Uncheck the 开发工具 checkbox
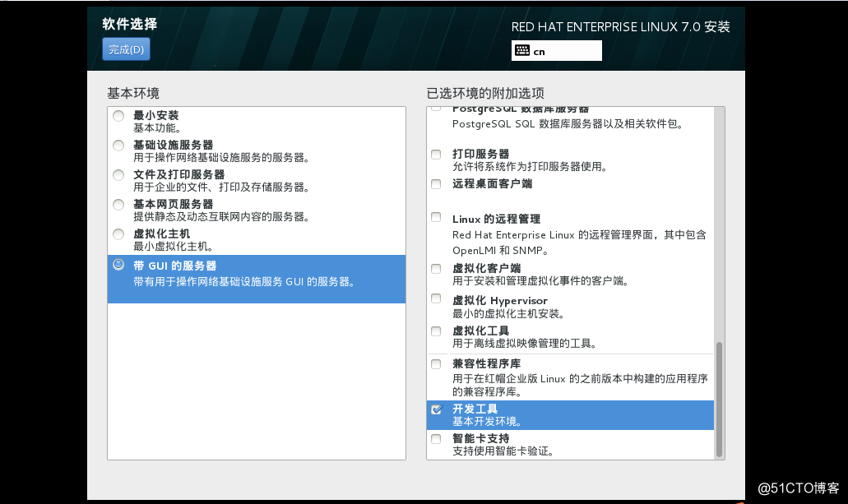 (437, 409)
